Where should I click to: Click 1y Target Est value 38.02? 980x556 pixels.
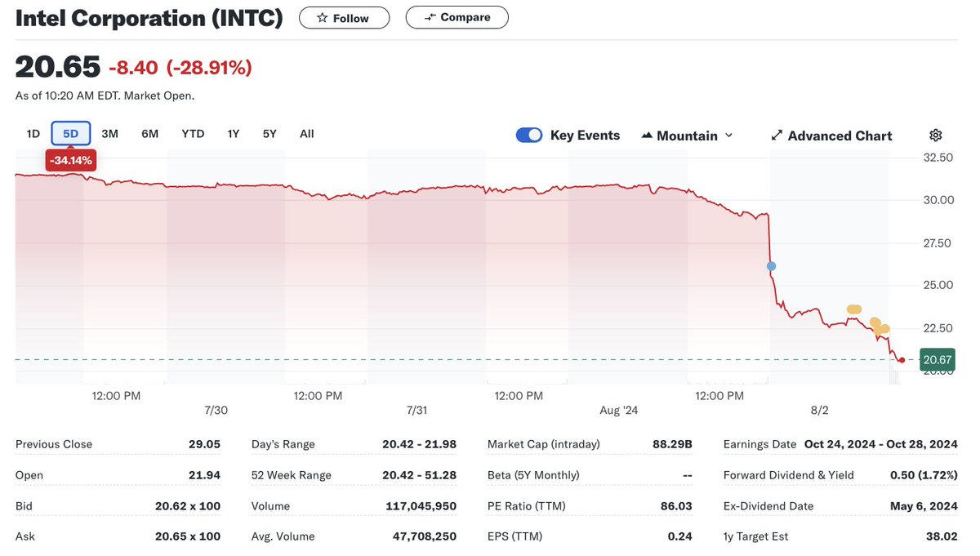[x=942, y=536]
